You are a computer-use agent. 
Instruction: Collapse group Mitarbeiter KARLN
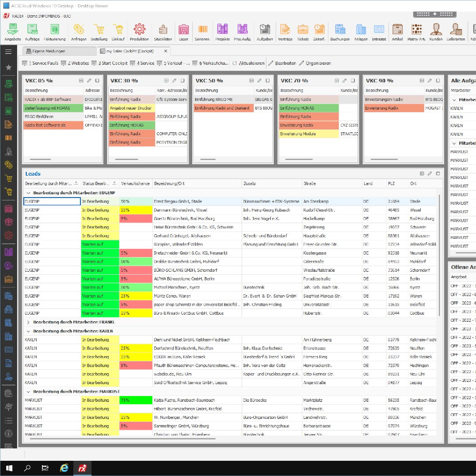[x=28, y=331]
